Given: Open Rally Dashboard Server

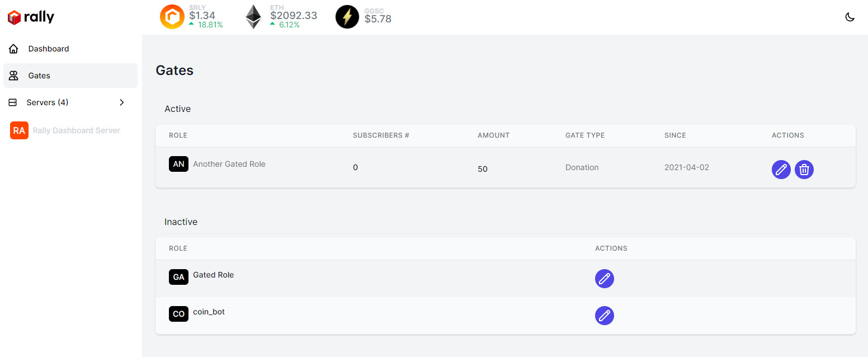Looking at the screenshot, I should point(77,130).
